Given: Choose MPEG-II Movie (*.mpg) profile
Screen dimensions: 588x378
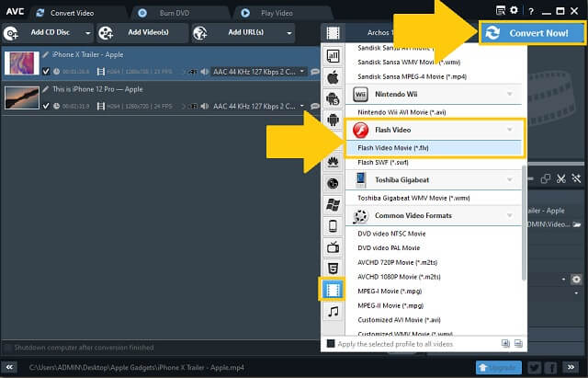Looking at the screenshot, I should coord(433,305).
